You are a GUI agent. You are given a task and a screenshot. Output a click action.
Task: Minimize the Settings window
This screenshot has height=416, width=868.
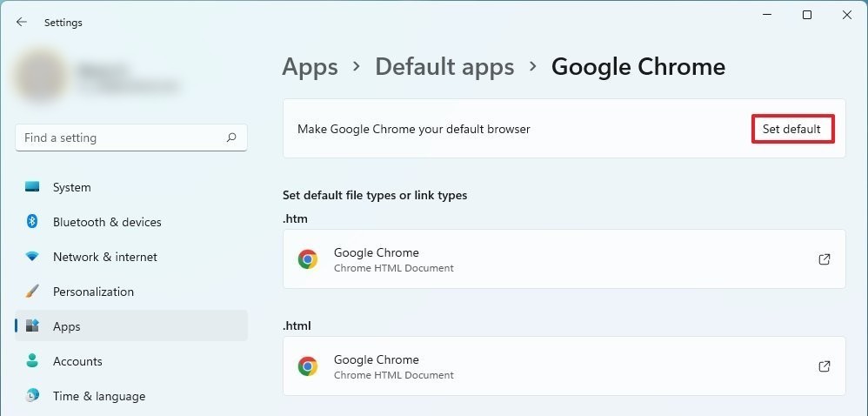point(767,15)
